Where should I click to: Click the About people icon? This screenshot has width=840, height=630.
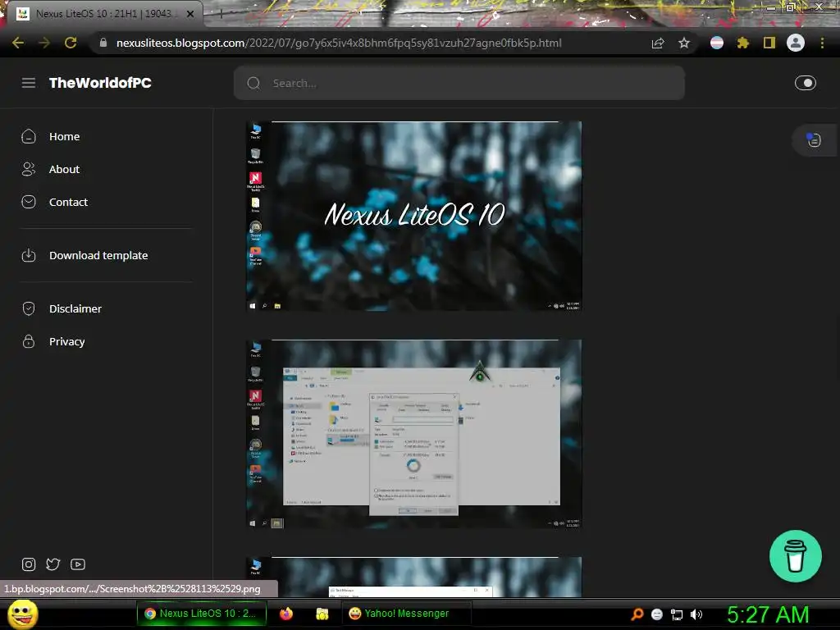(29, 169)
